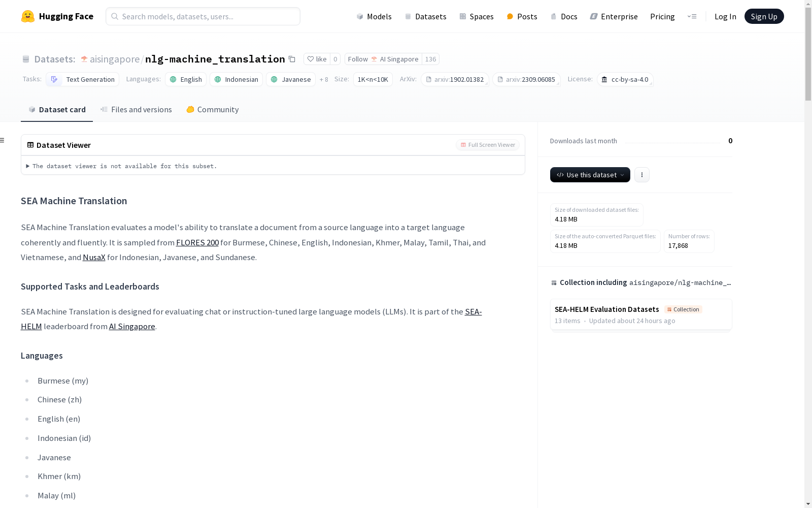Click the heart like button
The height and width of the screenshot is (508, 812).
317,59
